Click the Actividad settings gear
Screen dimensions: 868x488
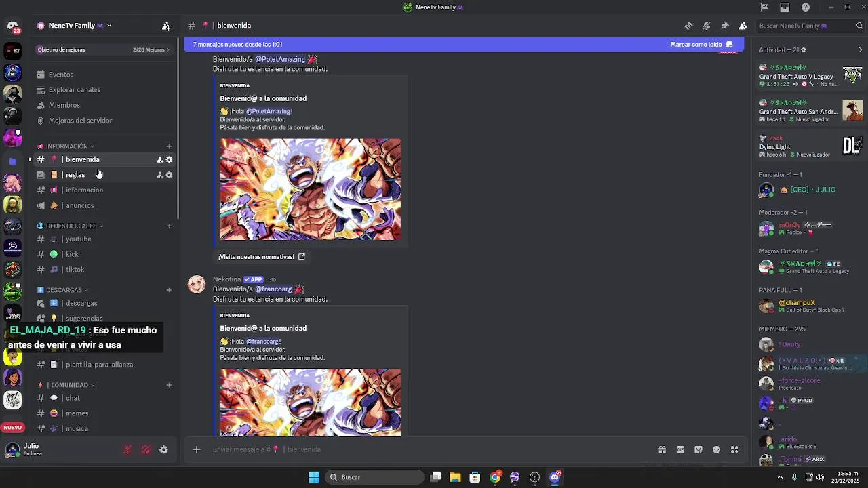pyautogui.click(x=804, y=49)
